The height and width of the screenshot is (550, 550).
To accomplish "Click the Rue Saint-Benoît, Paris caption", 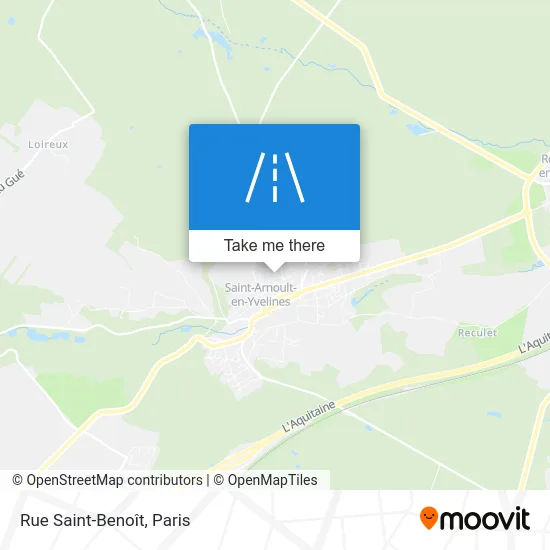I will tap(105, 520).
